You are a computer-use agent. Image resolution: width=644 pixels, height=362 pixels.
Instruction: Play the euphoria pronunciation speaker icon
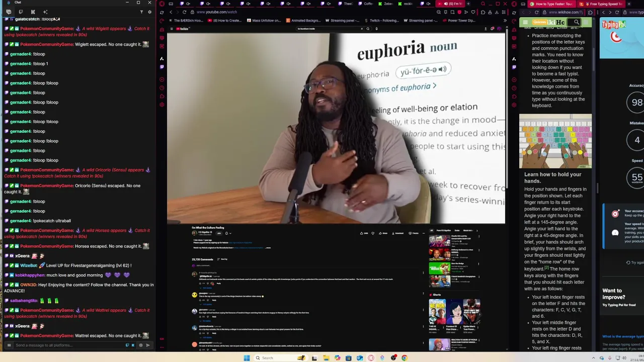coord(442,69)
